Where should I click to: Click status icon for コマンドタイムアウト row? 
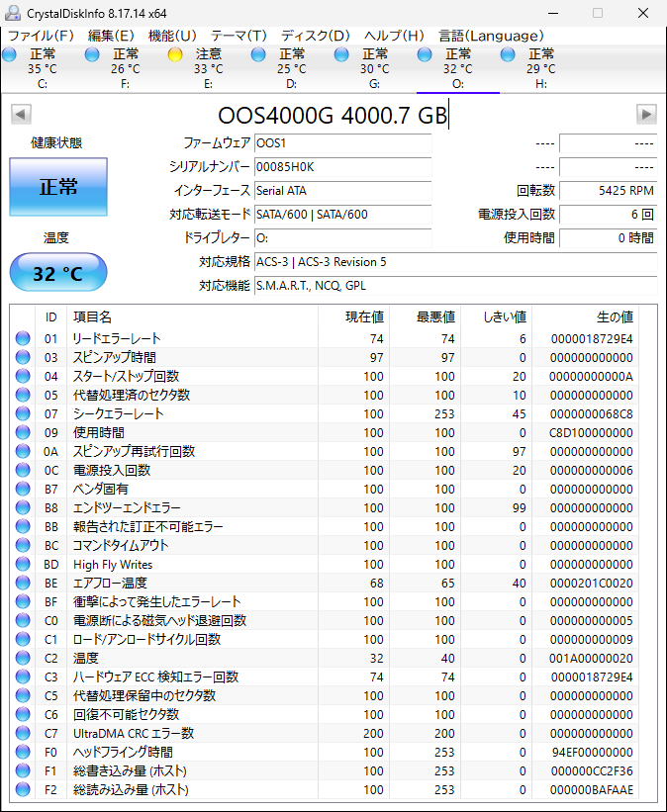[23, 545]
